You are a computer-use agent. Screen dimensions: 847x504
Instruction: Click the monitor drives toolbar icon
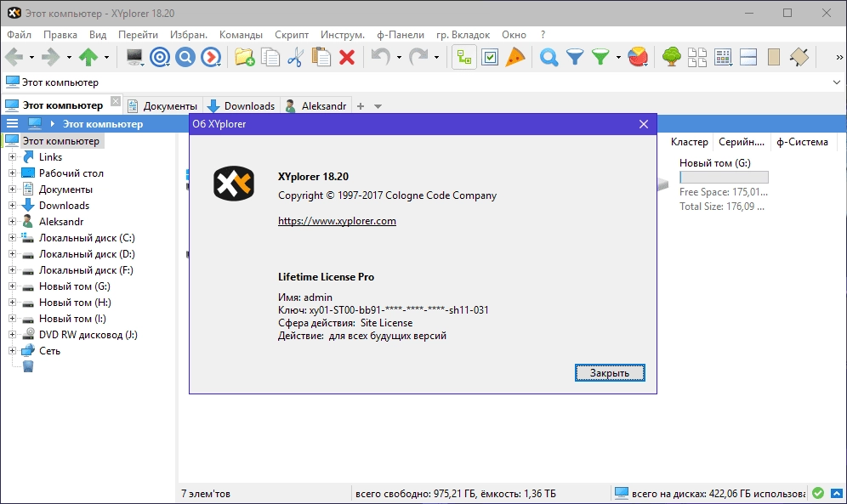[134, 57]
